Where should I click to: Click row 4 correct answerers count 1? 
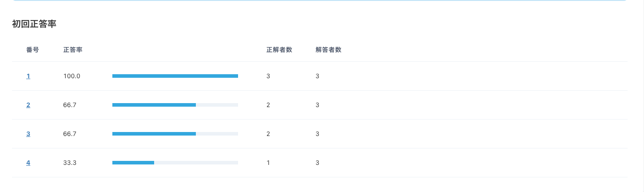coord(268,163)
